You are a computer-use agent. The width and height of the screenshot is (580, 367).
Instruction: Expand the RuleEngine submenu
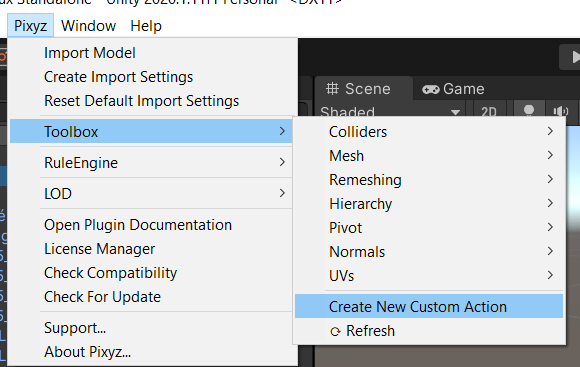[151, 163]
